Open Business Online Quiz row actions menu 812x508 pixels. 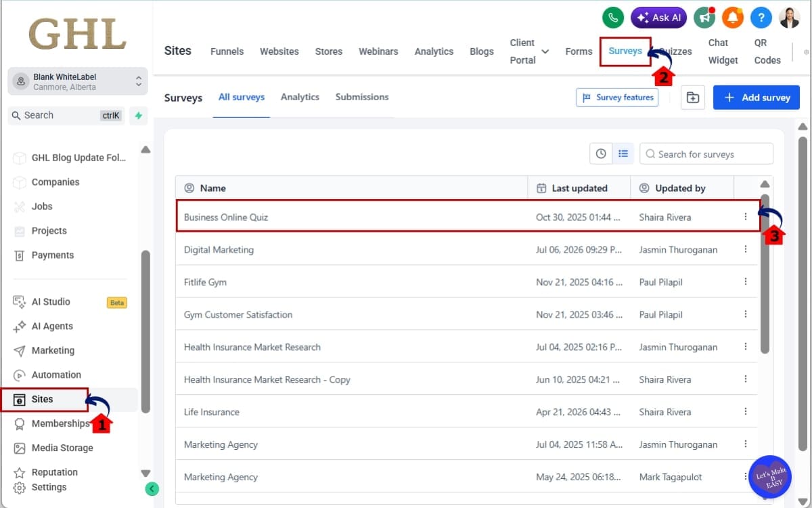pos(746,217)
